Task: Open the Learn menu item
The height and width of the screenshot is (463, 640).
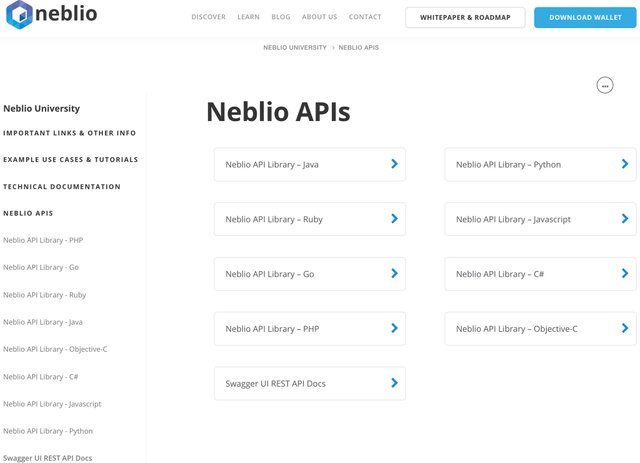Action: pos(248,17)
